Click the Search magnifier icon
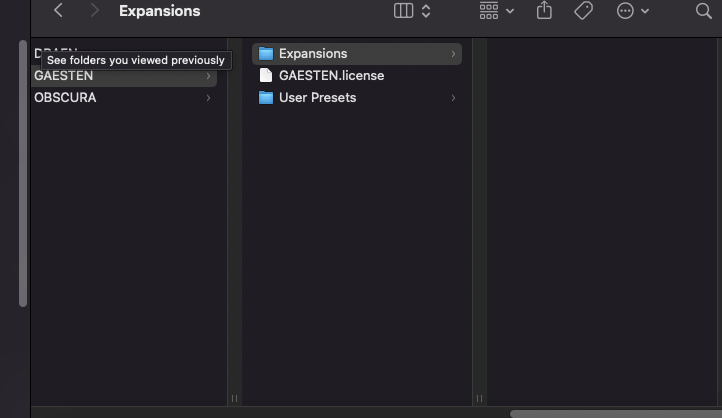The image size is (722, 418). (x=703, y=11)
